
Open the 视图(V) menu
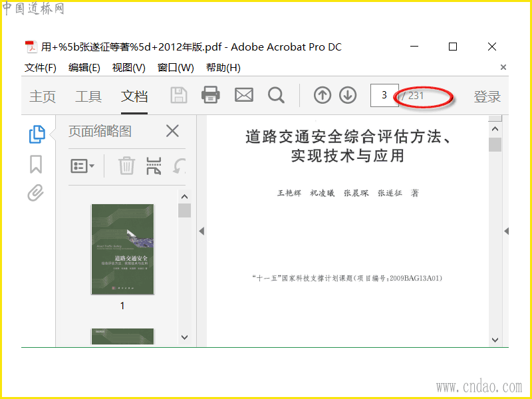pyautogui.click(x=128, y=68)
